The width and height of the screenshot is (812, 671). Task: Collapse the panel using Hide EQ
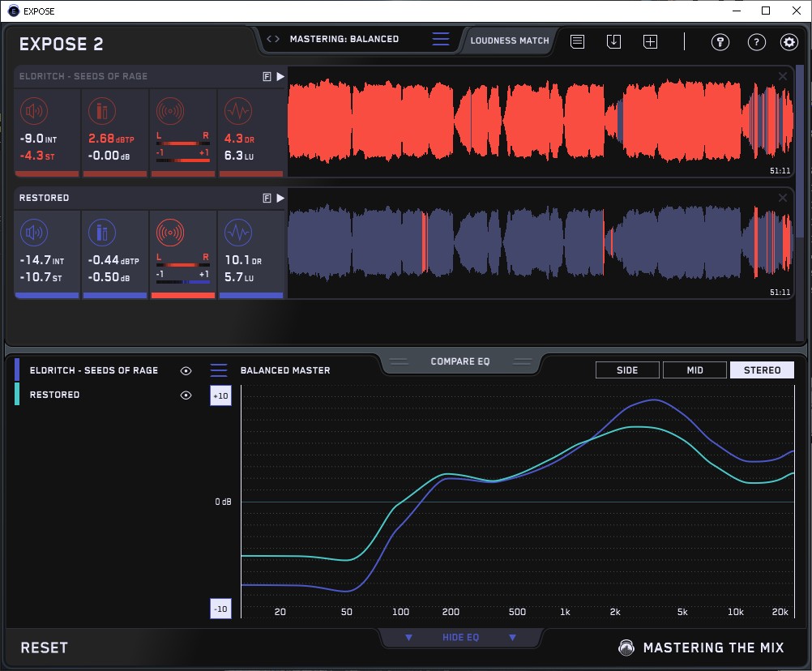tap(460, 638)
